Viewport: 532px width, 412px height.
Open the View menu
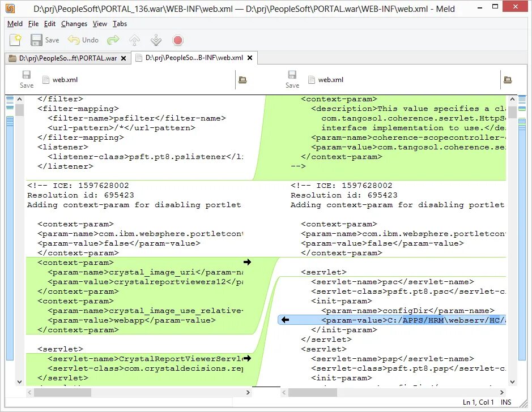(100, 24)
